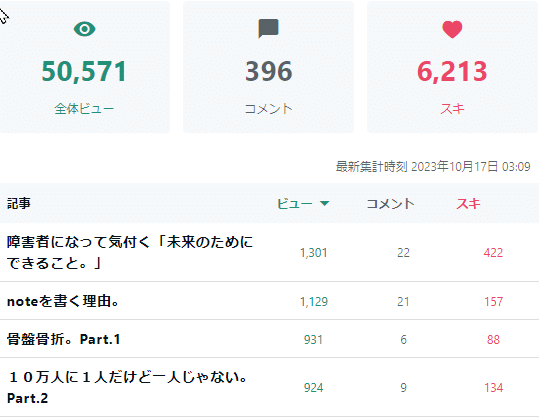Click the gray comment bubble icon

(268, 28)
